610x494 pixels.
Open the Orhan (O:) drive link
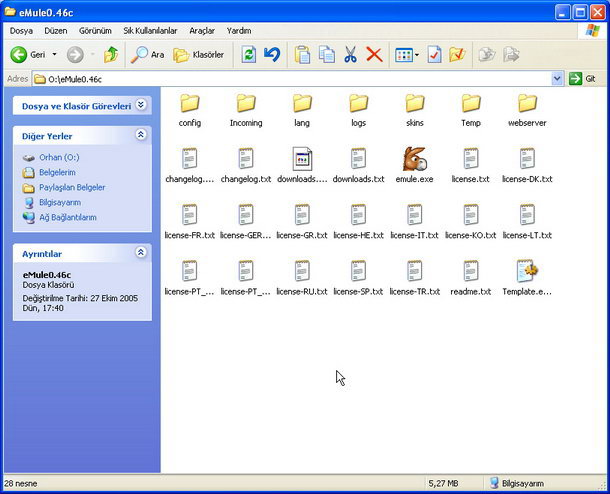[59, 158]
